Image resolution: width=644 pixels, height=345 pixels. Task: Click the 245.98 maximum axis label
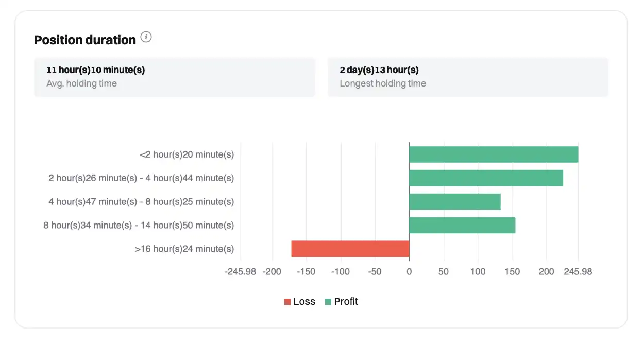click(x=578, y=272)
